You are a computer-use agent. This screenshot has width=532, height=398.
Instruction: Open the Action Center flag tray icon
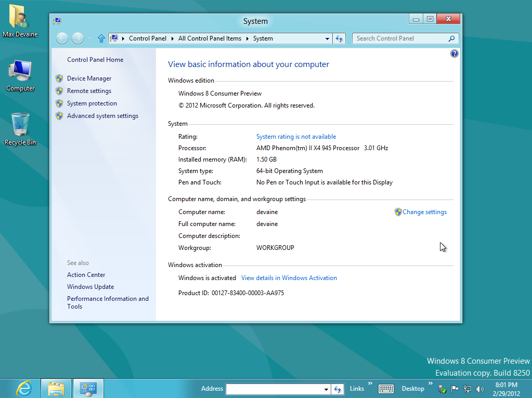point(455,389)
